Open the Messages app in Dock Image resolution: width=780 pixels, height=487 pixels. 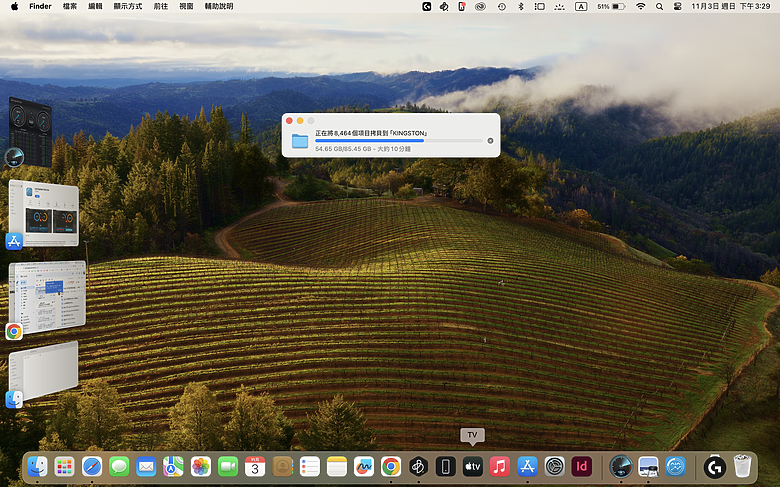[119, 467]
